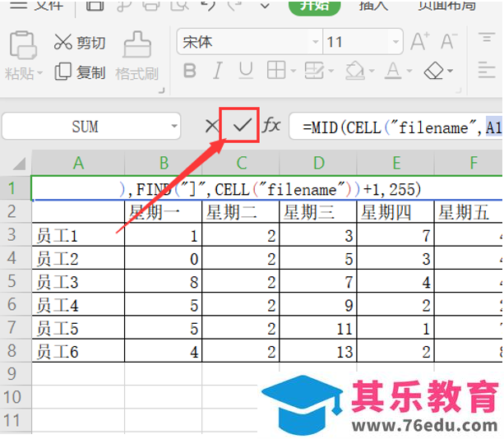504x439 pixels.
Task: Open the 宋体 font name dropdown
Action: click(316, 41)
